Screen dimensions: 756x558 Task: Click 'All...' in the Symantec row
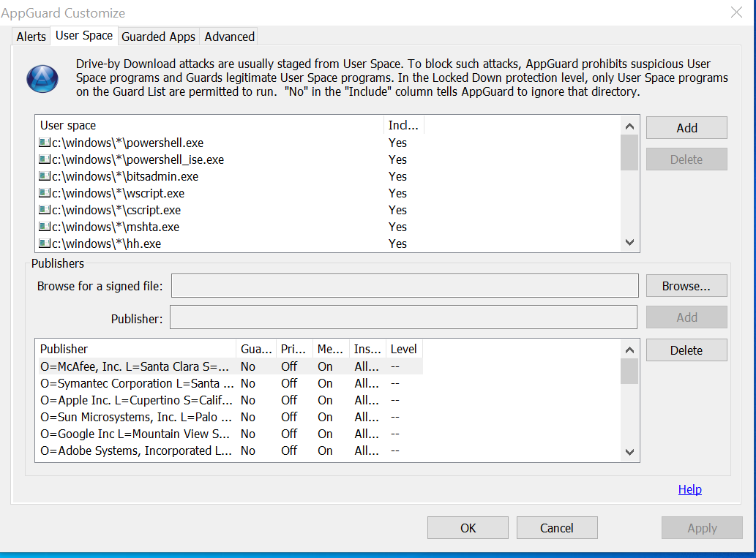pyautogui.click(x=367, y=383)
